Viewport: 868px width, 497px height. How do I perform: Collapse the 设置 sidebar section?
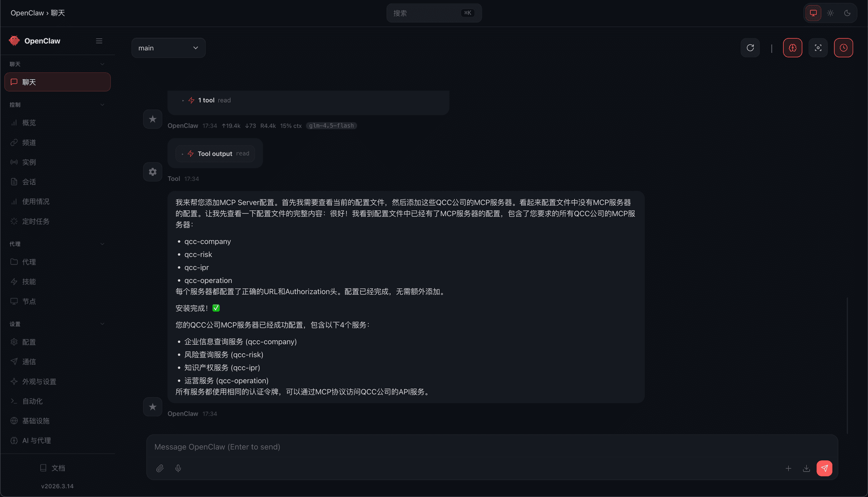[x=102, y=324]
